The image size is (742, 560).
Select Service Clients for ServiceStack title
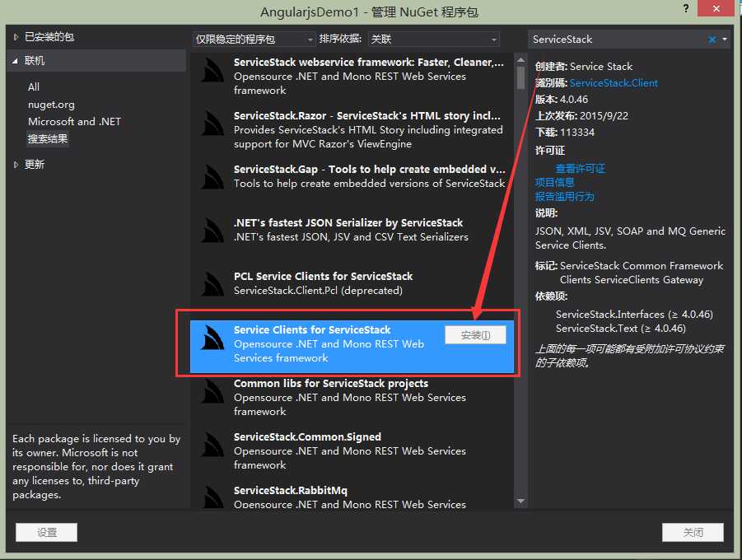(312, 330)
